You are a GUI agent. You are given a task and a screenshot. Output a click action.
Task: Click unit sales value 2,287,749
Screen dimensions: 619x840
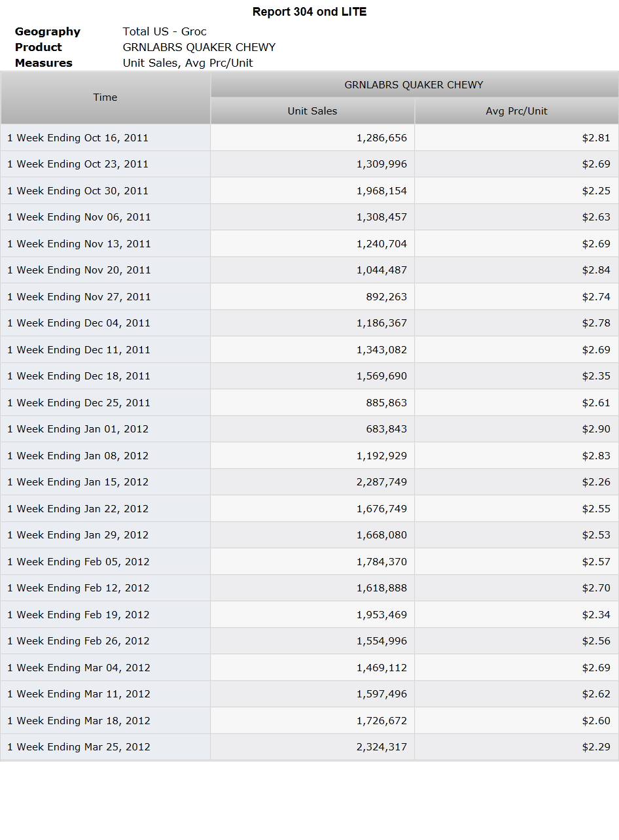click(x=381, y=482)
